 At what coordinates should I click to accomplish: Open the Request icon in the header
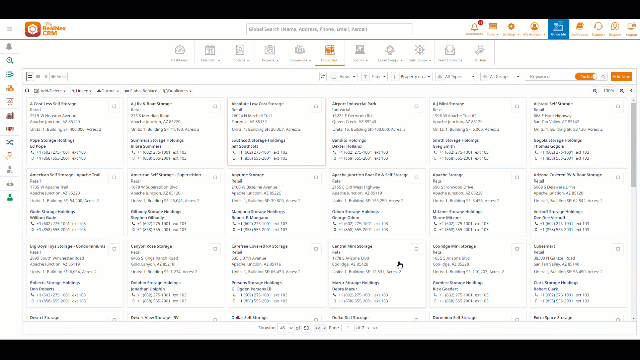[x=615, y=29]
